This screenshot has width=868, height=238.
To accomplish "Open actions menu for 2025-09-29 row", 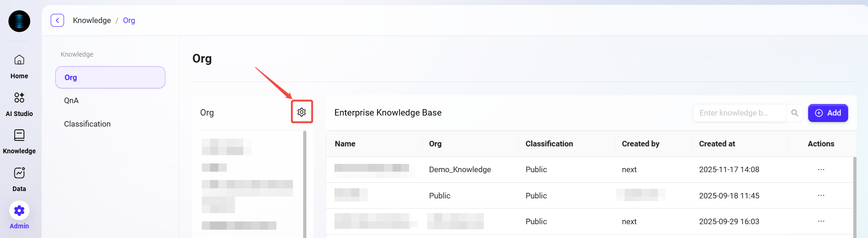I will pos(821,221).
